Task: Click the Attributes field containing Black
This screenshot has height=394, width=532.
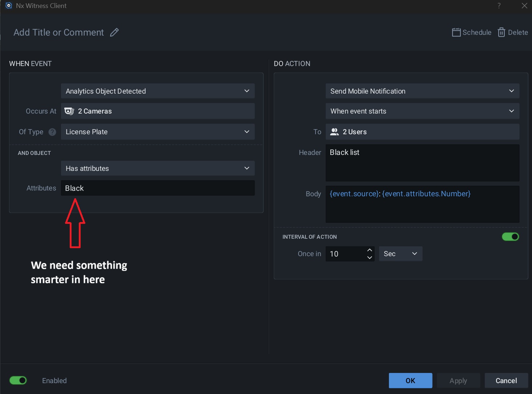Action: (158, 188)
